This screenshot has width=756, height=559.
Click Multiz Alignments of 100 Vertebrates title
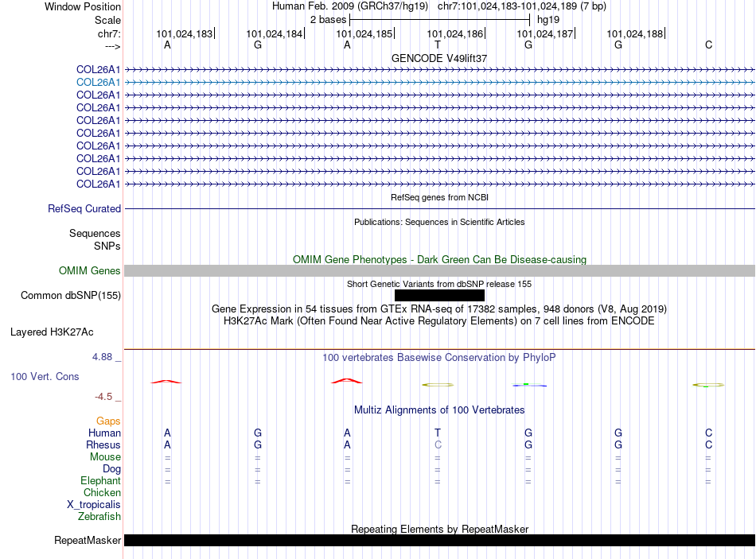(x=439, y=410)
